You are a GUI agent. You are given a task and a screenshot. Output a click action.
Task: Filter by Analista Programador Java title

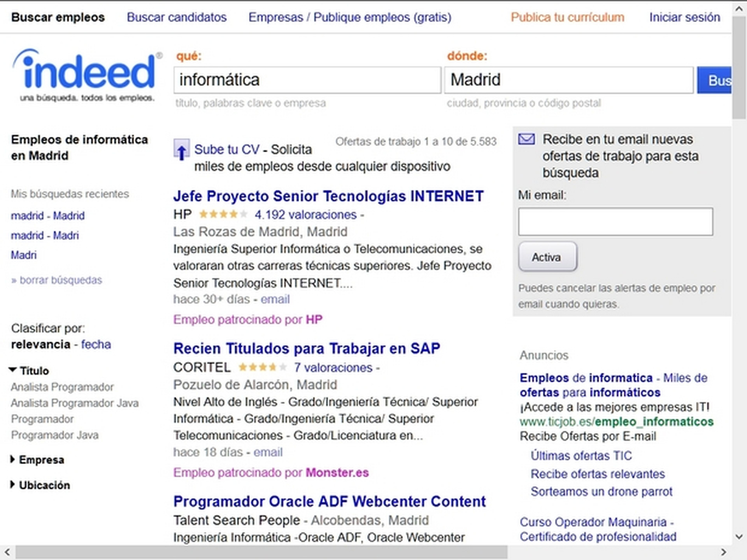tap(75, 403)
